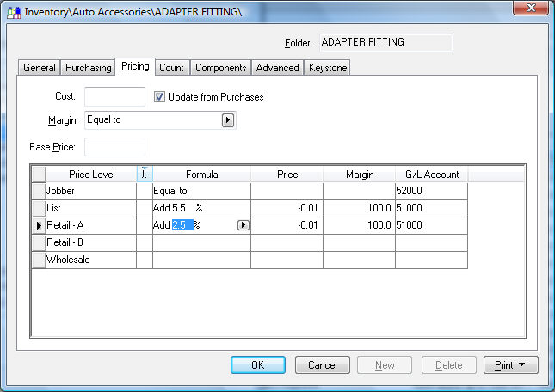555x392 pixels.
Task: Switch to the General tab
Action: (x=40, y=68)
